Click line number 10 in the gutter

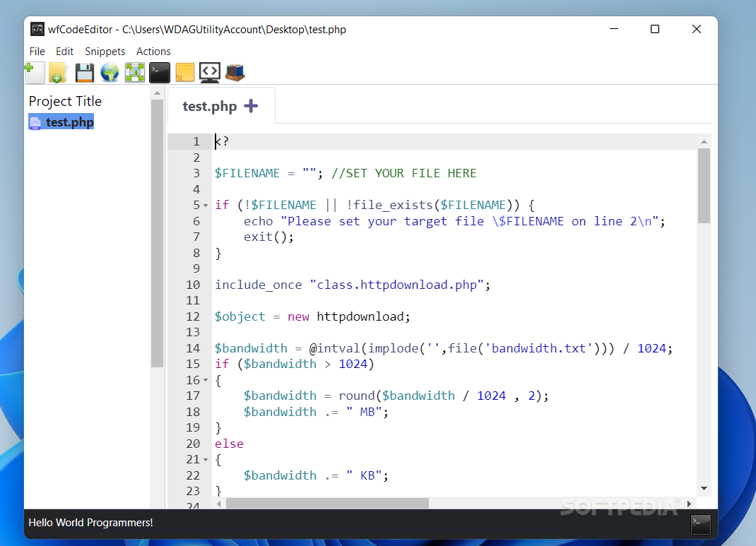pyautogui.click(x=193, y=285)
